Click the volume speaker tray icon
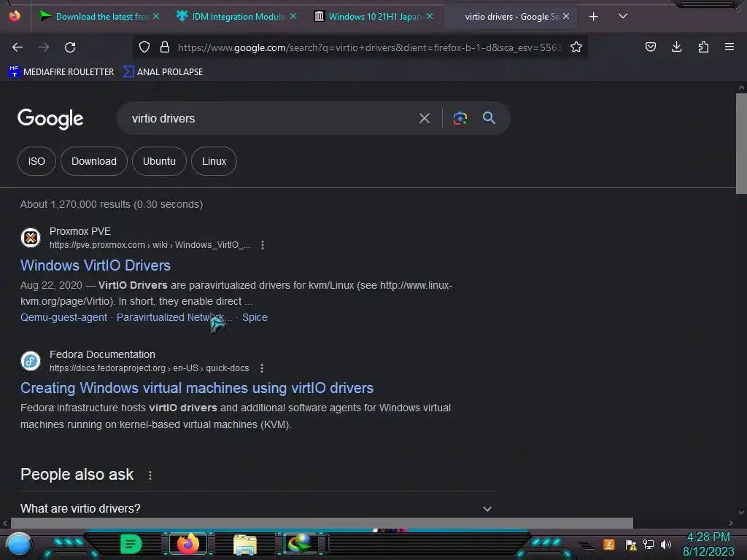 point(666,545)
